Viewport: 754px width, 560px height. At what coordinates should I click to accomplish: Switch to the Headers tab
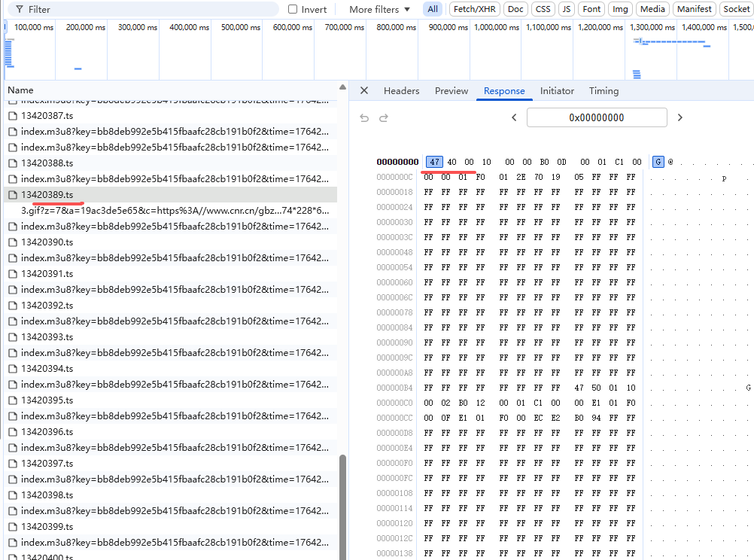click(x=401, y=91)
